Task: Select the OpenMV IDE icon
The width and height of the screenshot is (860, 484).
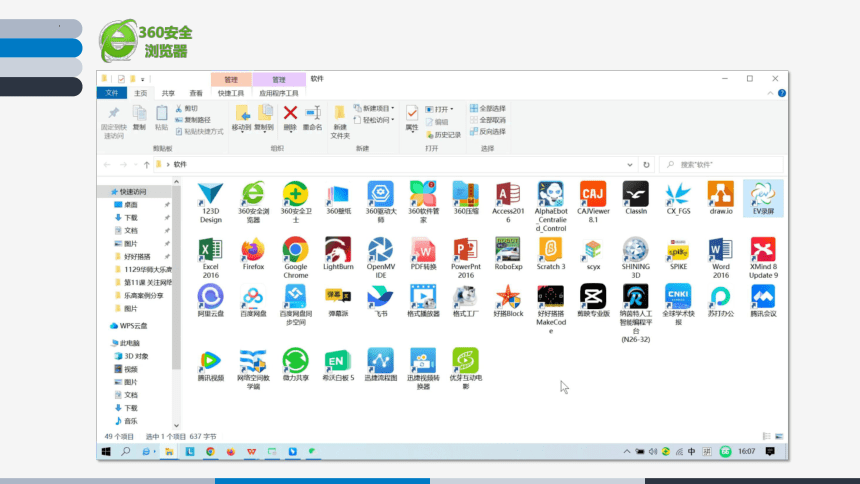Action: [x=381, y=258]
